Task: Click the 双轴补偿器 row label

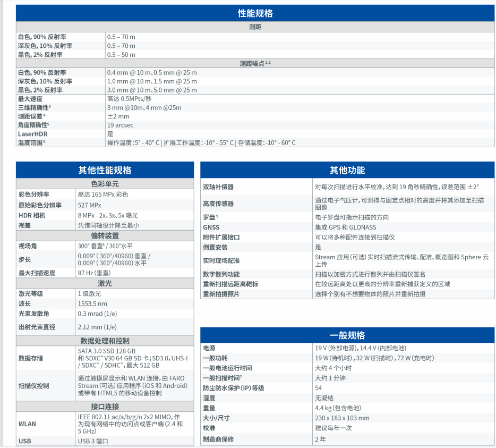Action: (218, 187)
